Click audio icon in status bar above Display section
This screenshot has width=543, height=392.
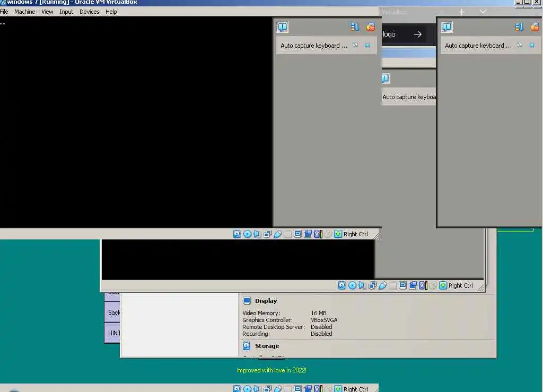[362, 286]
